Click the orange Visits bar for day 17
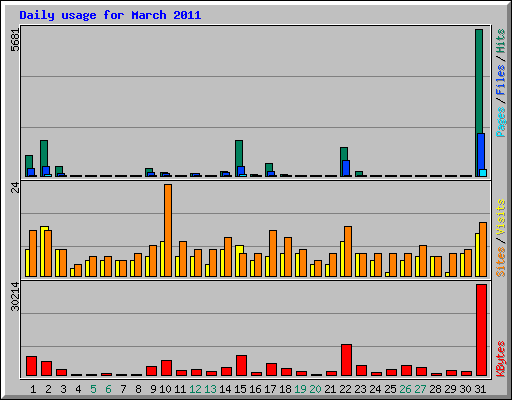The width and height of the screenshot is (512, 400). pyautogui.click(x=273, y=253)
